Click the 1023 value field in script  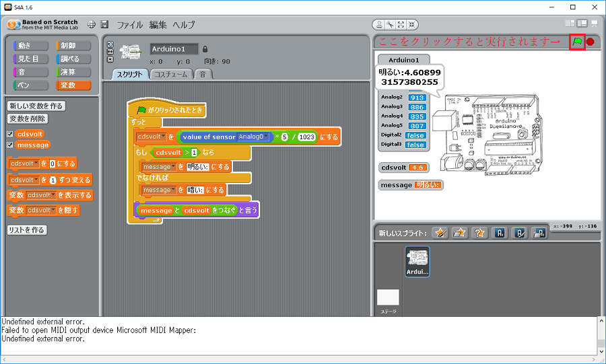click(307, 137)
